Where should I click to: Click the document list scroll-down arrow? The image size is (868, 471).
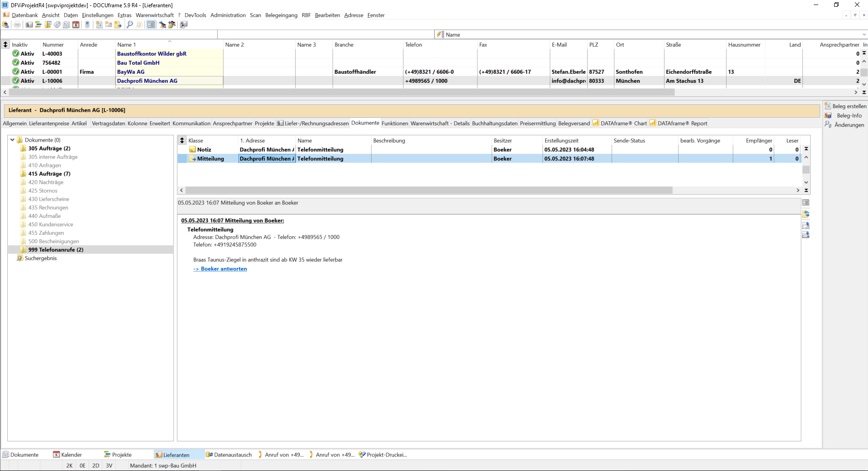(x=806, y=182)
